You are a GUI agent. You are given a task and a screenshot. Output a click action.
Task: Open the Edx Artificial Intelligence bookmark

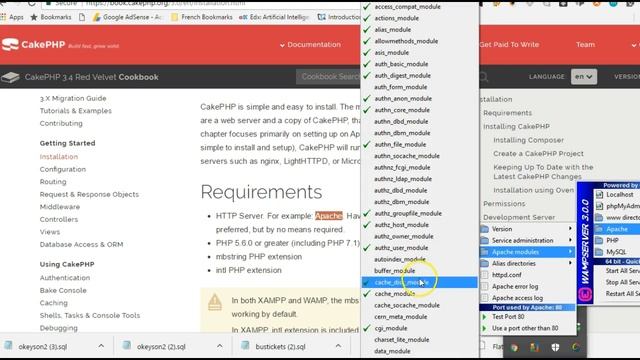point(274,17)
